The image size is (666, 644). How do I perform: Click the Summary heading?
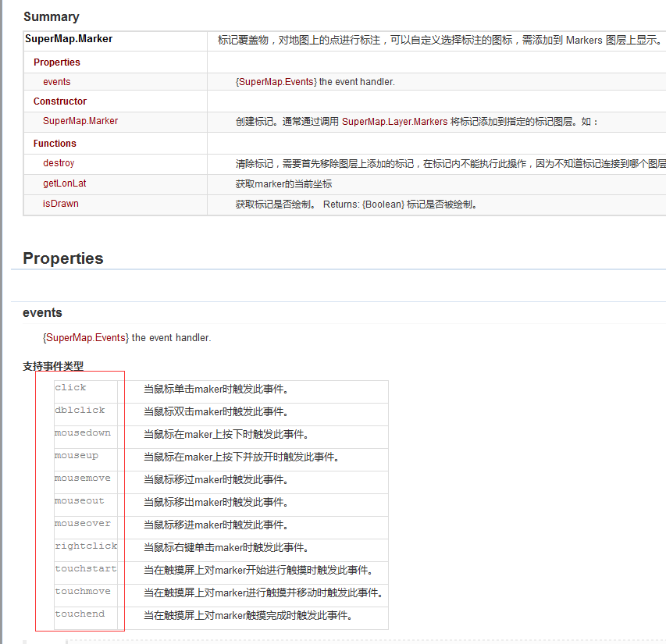[x=52, y=17]
